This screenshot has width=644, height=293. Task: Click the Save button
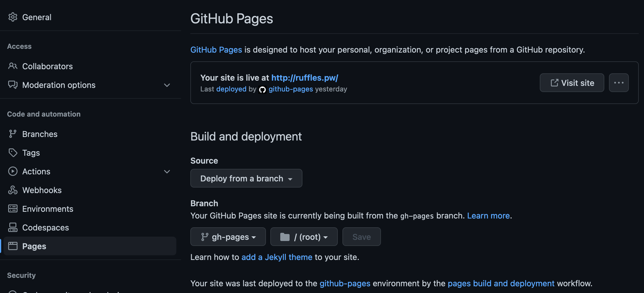tap(361, 237)
